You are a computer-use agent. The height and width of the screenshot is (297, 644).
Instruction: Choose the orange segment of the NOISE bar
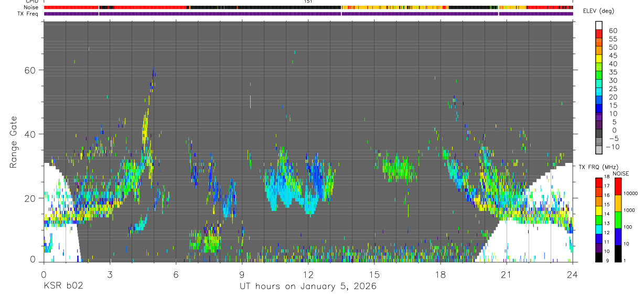point(618,203)
